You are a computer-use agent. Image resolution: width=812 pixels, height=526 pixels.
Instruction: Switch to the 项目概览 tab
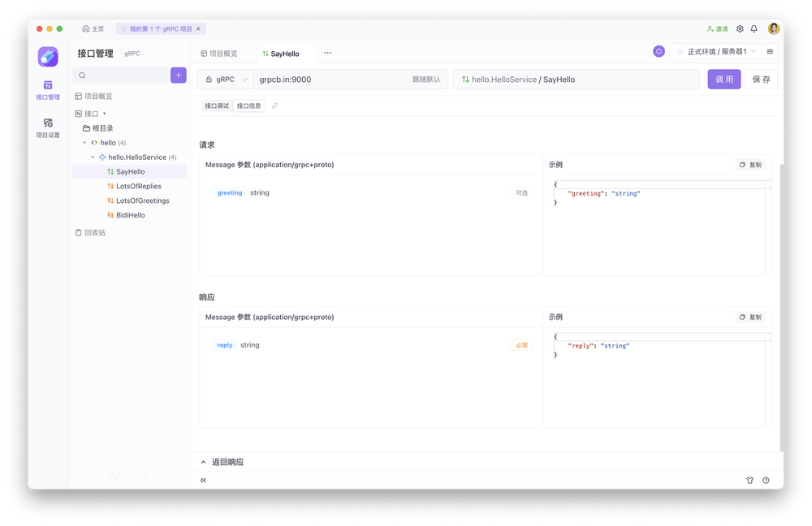[219, 54]
